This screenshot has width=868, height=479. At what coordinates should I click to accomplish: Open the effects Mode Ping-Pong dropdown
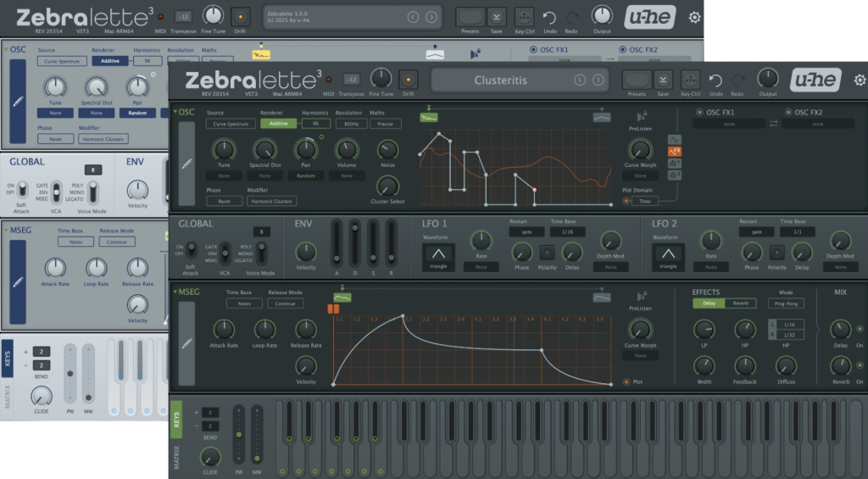coord(786,304)
